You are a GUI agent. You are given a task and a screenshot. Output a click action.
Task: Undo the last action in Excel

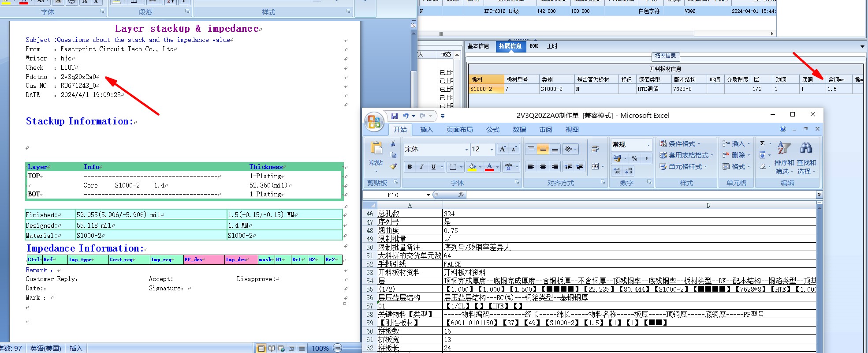pos(406,116)
